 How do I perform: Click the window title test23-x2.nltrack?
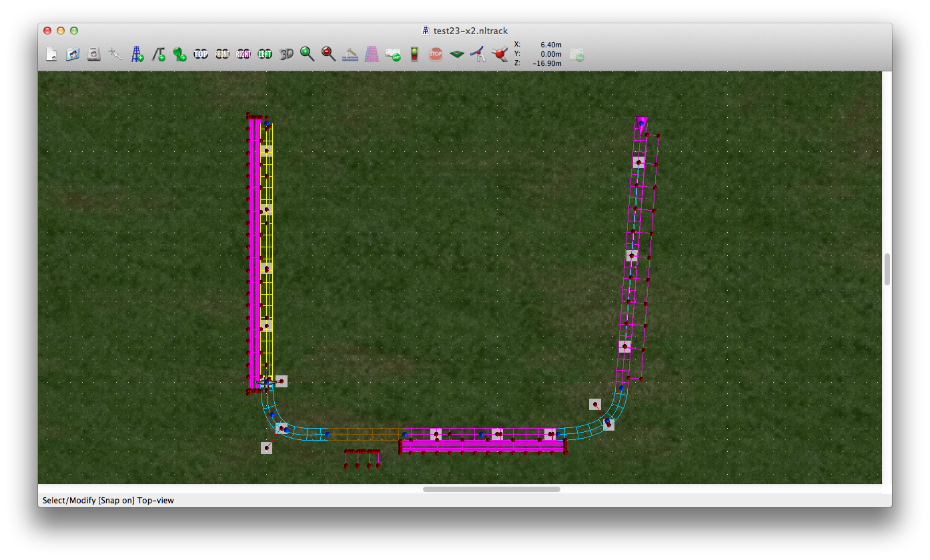470,31
